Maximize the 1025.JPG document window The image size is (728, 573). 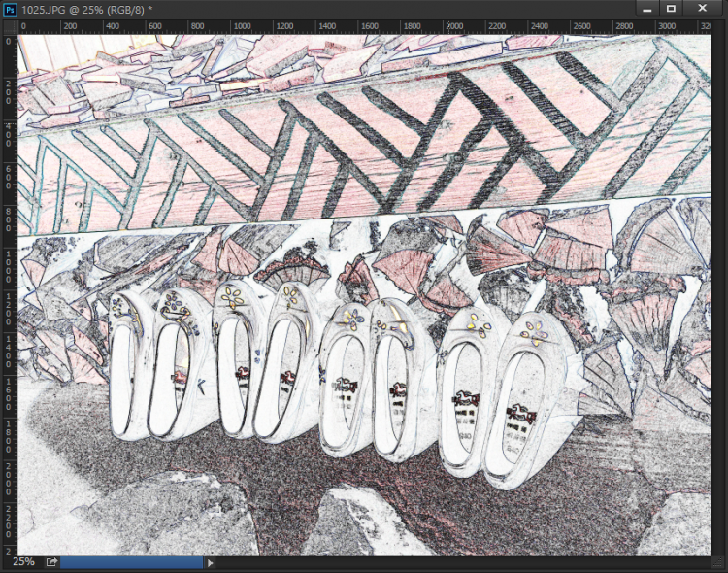point(671,9)
